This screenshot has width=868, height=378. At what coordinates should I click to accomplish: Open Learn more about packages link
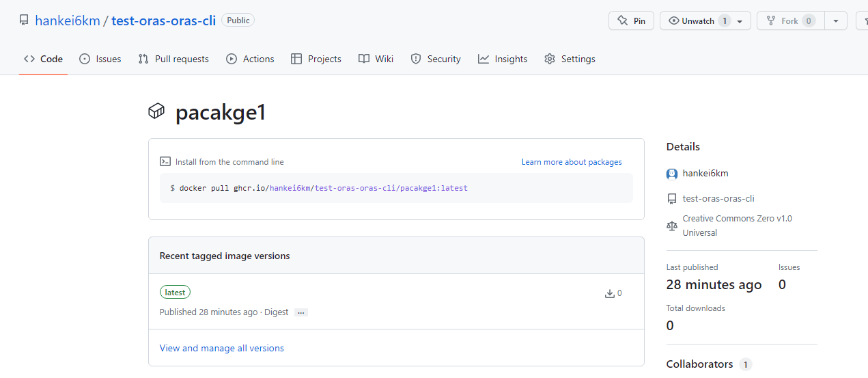point(572,162)
